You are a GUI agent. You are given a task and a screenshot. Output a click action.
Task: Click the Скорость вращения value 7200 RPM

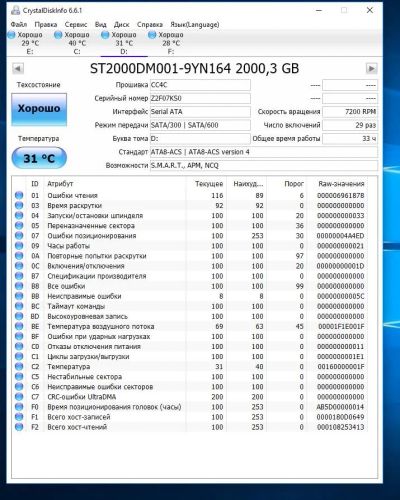350,112
